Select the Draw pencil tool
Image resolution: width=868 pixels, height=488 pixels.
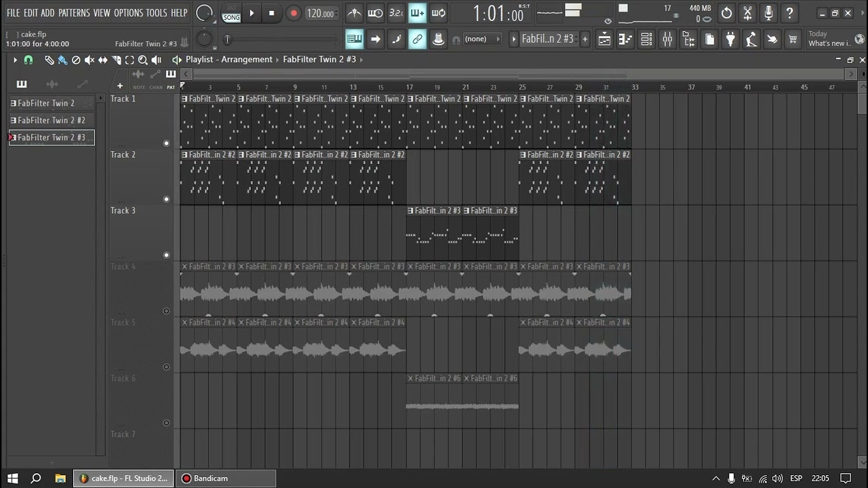click(49, 60)
